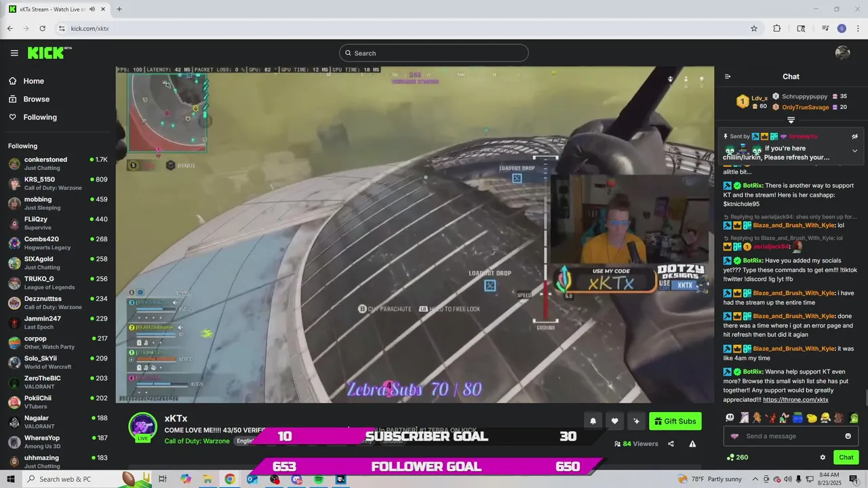
Task: Open FLiiQzy channel
Action: (58, 223)
